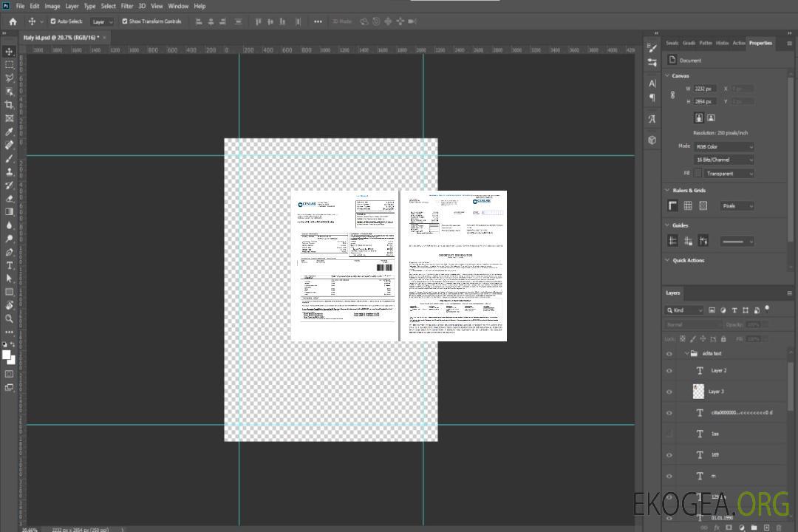This screenshot has width=798, height=532.
Task: Click the canvas width input field
Action: [x=705, y=89]
